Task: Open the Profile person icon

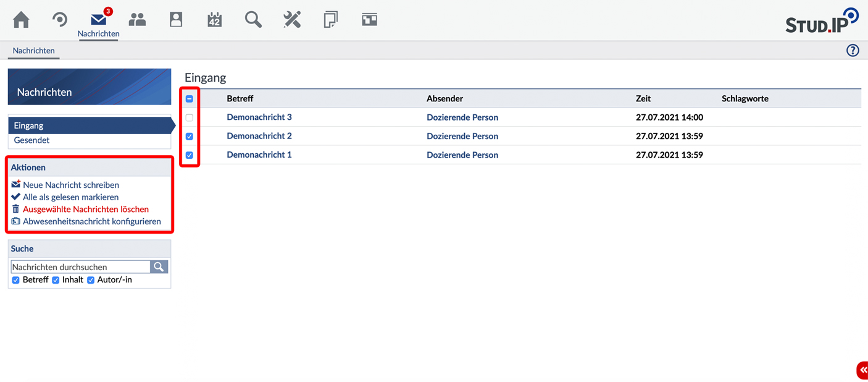Action: pyautogui.click(x=176, y=20)
